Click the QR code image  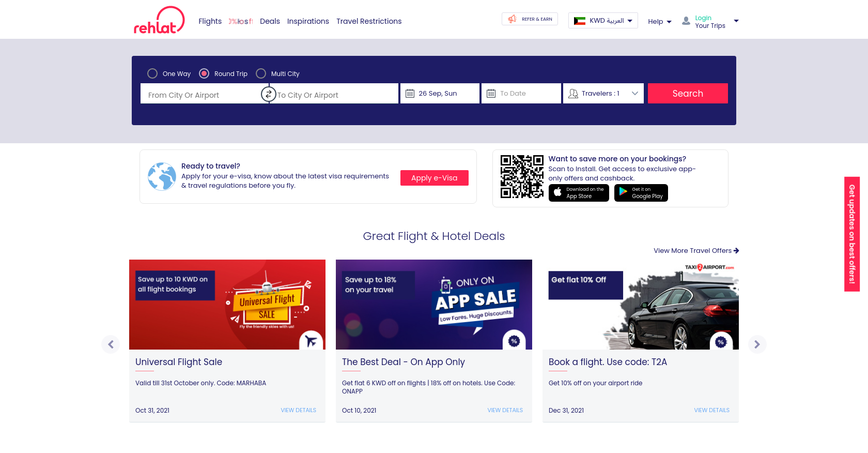pos(522,176)
